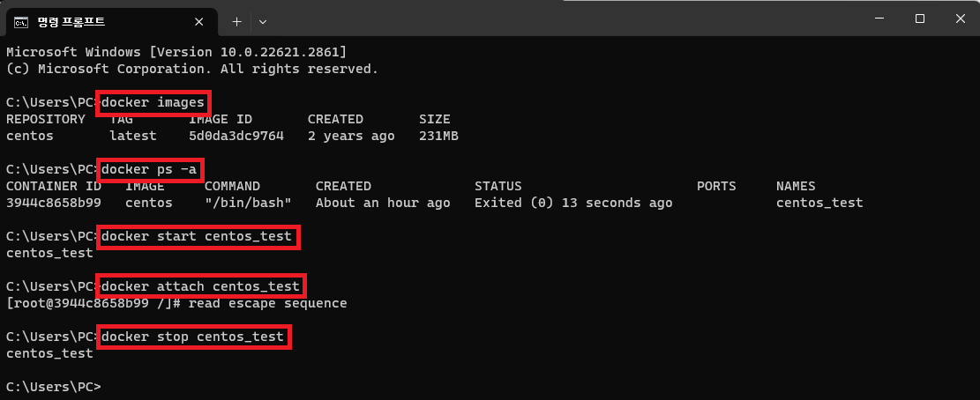This screenshot has height=400, width=980.
Task: Click the SIZE column header
Action: tap(434, 119)
